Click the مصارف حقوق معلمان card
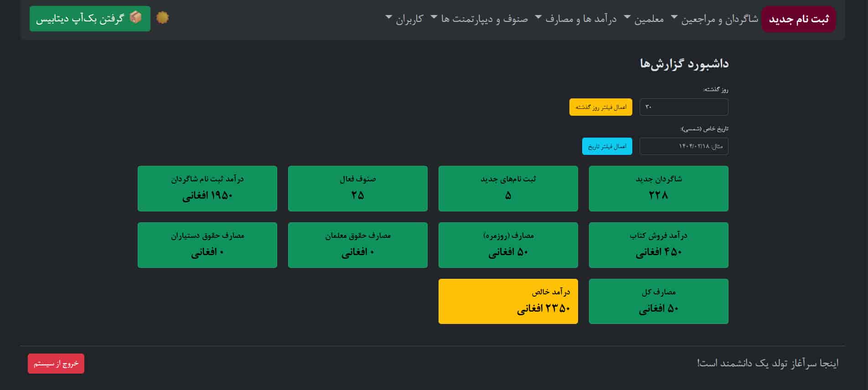The height and width of the screenshot is (390, 868). coord(358,245)
